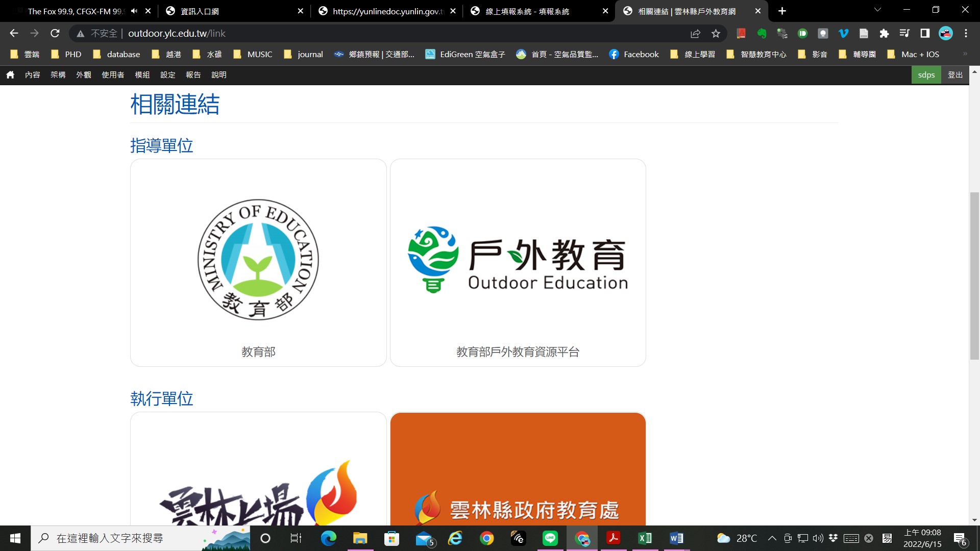
Task: Launch Internet Explorer from taskbar
Action: point(455,538)
